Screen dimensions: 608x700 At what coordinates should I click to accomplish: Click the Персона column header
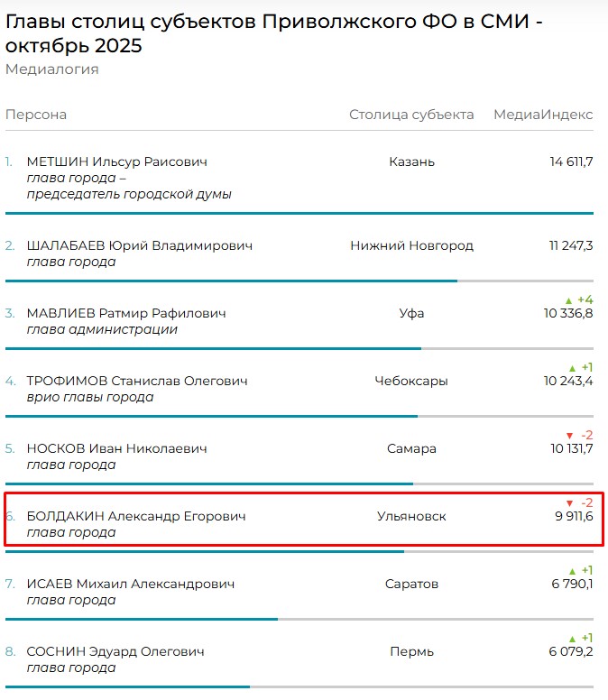(36, 115)
